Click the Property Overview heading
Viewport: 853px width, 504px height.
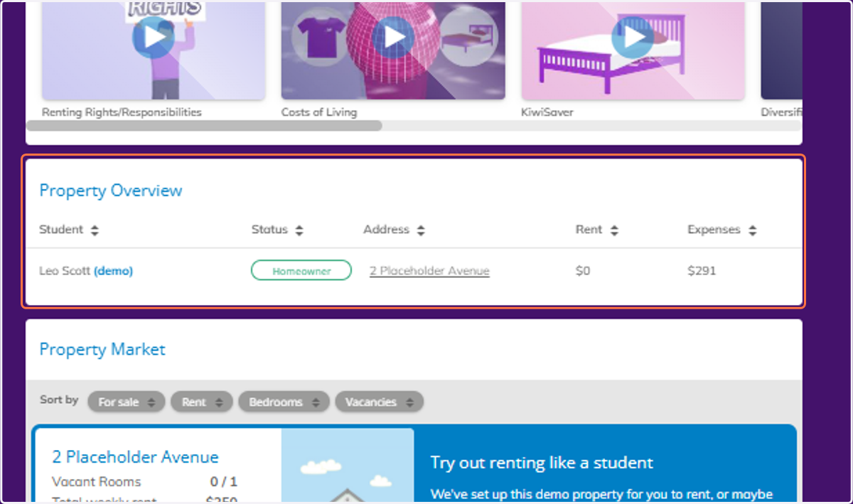[111, 191]
